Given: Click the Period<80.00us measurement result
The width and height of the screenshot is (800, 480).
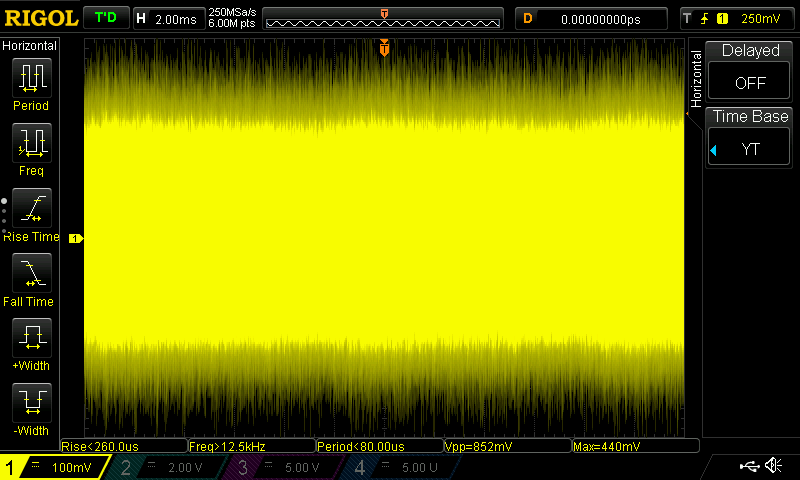Looking at the screenshot, I should click(x=380, y=446).
